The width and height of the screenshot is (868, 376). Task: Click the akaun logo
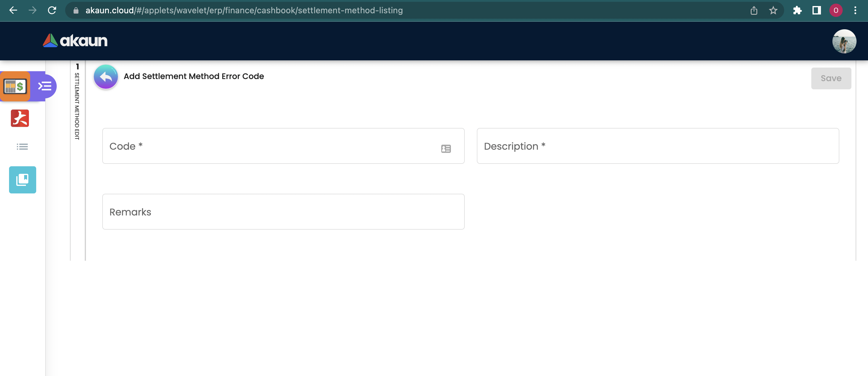coord(75,40)
